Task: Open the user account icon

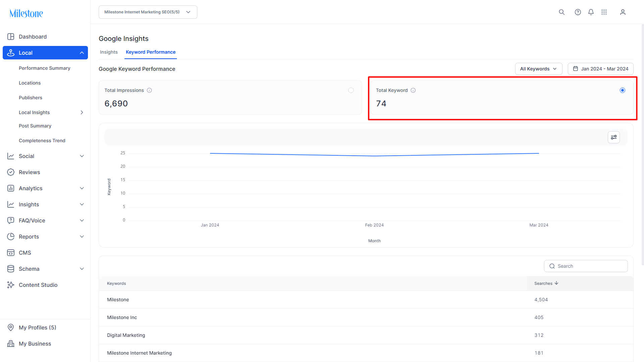Action: [623, 12]
